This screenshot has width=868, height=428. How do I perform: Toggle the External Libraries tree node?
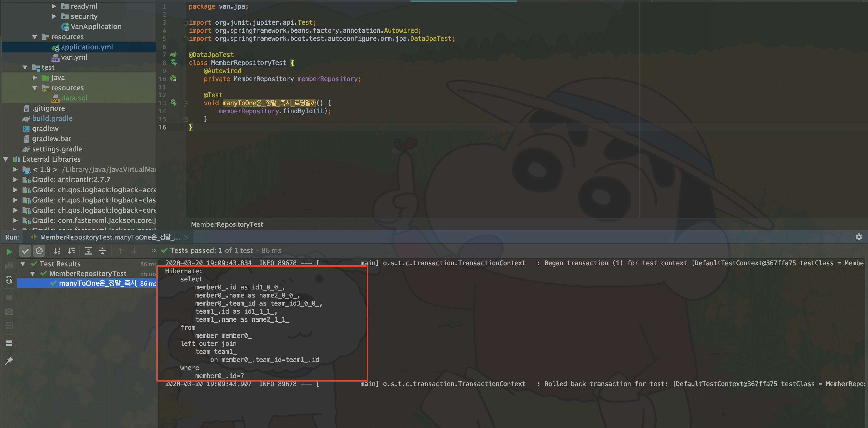pyautogui.click(x=5, y=159)
